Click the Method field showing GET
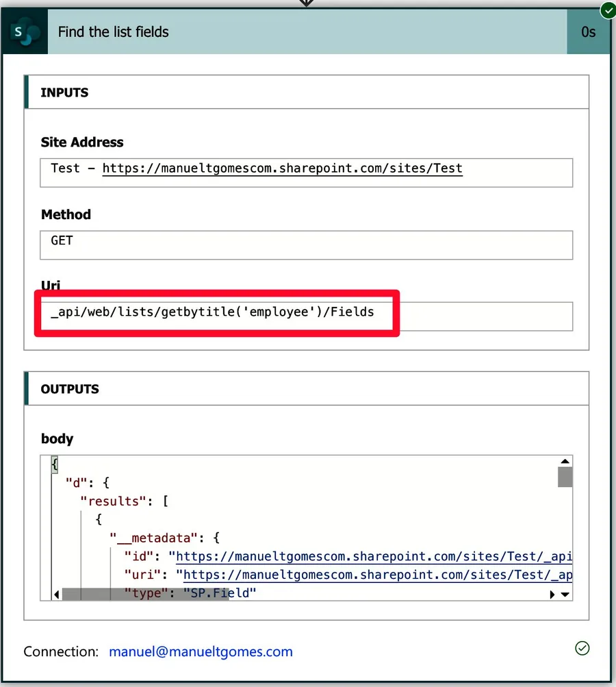Viewport: 616px width, 687px height. (x=306, y=245)
